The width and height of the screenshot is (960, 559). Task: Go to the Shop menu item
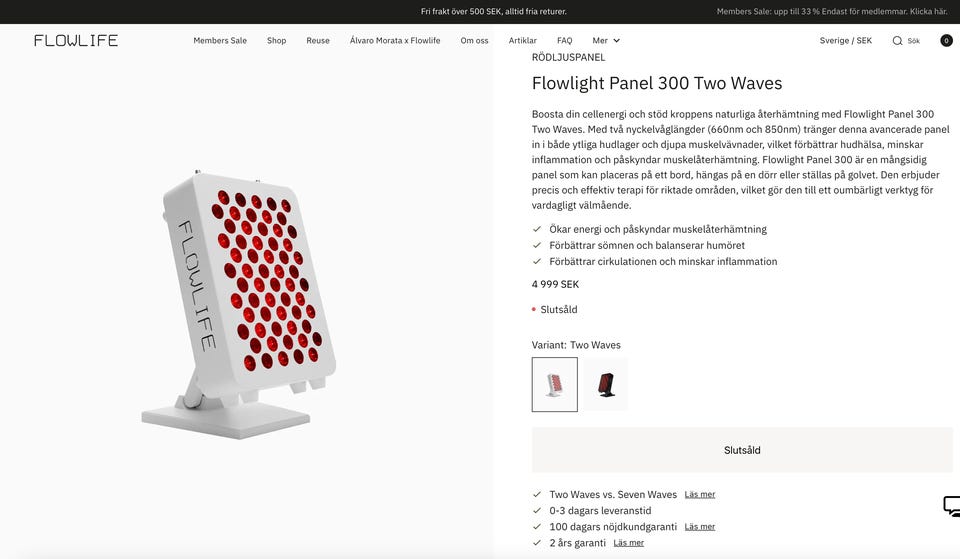(277, 41)
